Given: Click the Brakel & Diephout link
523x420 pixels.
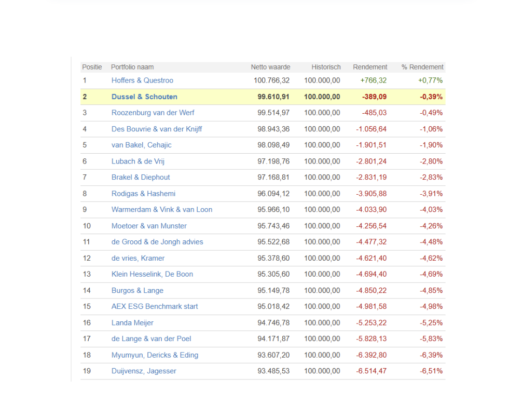Looking at the screenshot, I should coord(141,178).
